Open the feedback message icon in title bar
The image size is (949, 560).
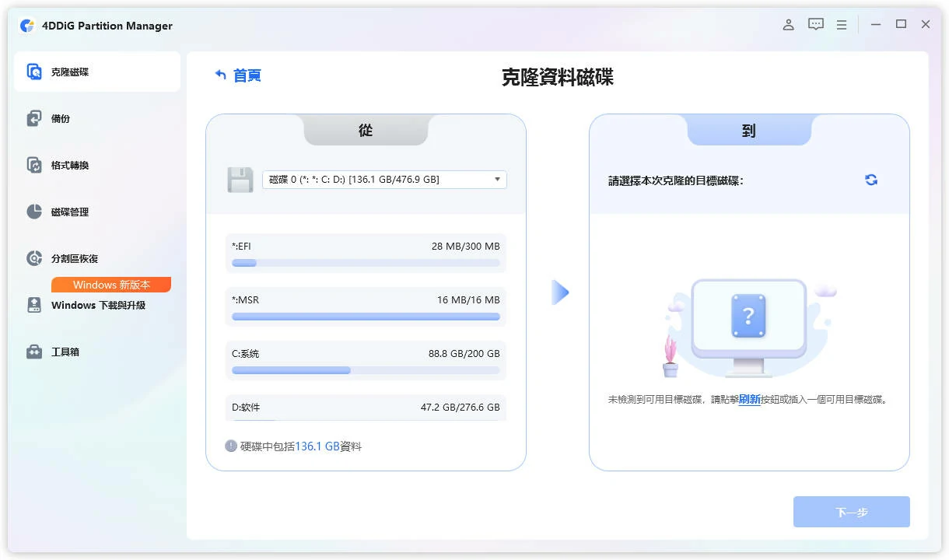[x=815, y=25]
